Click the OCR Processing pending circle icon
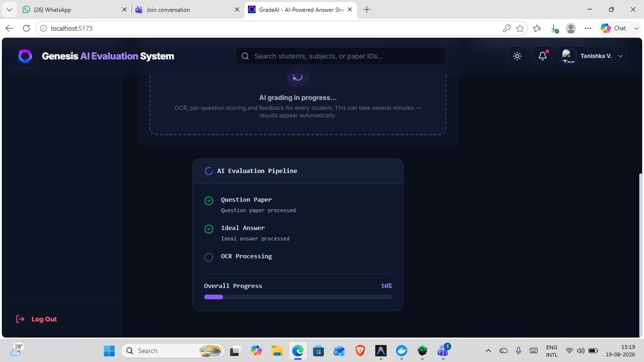This screenshot has height=362, width=644. 209,257
